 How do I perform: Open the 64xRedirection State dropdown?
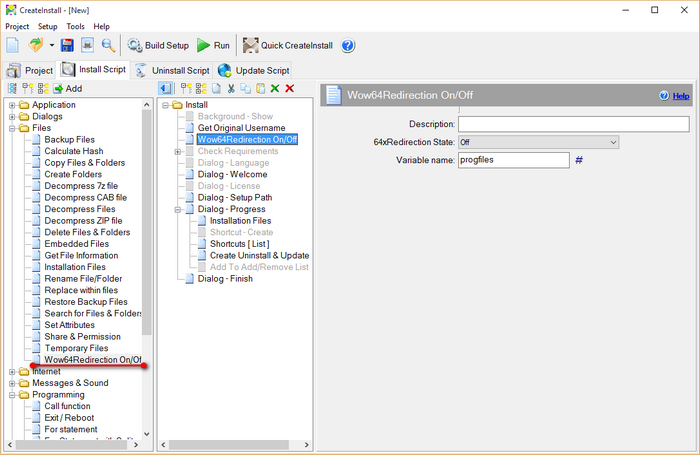pos(538,142)
